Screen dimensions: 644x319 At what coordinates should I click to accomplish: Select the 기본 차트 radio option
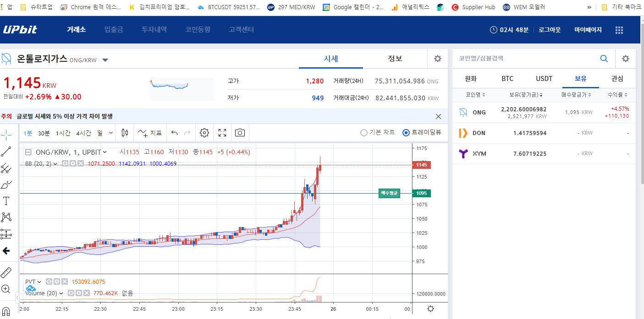click(364, 133)
